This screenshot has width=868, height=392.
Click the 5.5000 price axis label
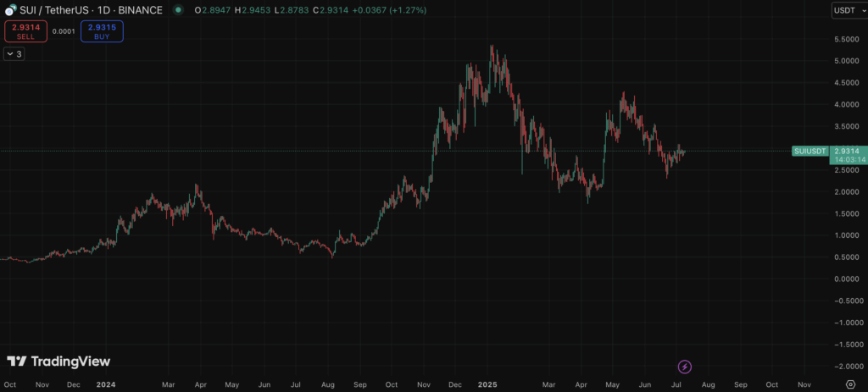[x=847, y=40]
